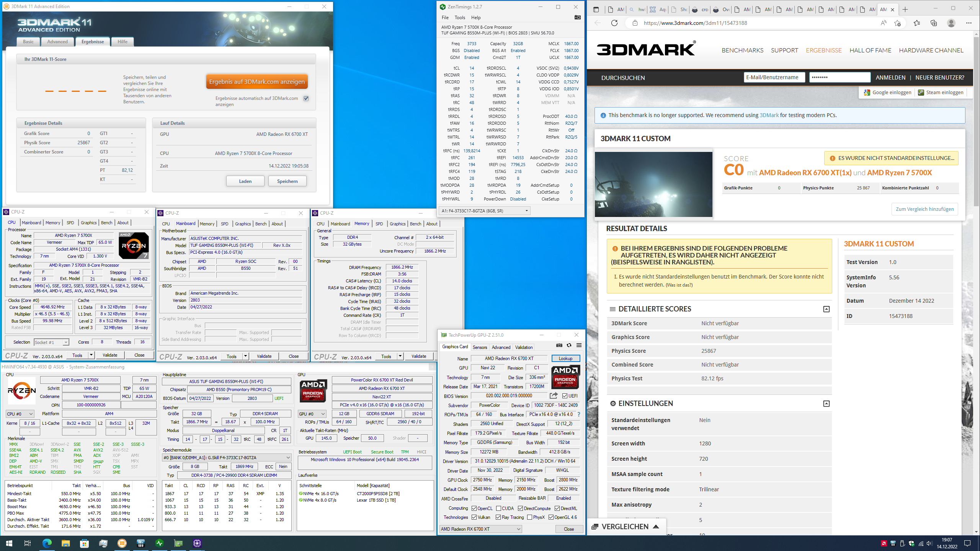980x551 pixels.
Task: Expand the Vergleichen panel
Action: pyautogui.click(x=626, y=527)
